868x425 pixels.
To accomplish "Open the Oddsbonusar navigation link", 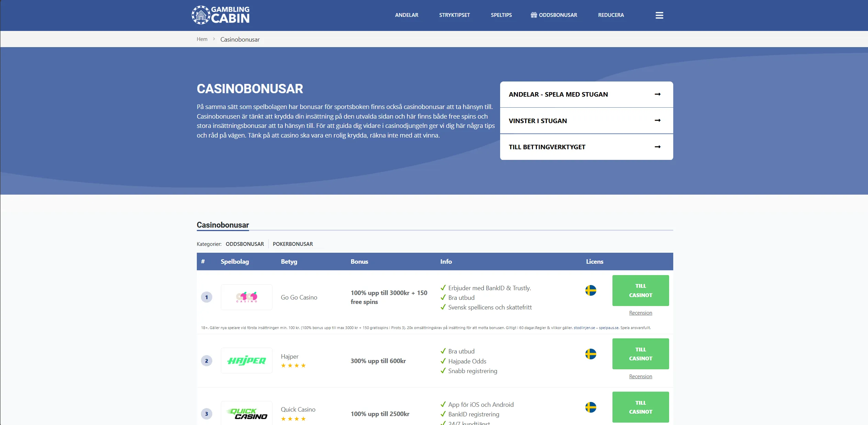I will [554, 15].
